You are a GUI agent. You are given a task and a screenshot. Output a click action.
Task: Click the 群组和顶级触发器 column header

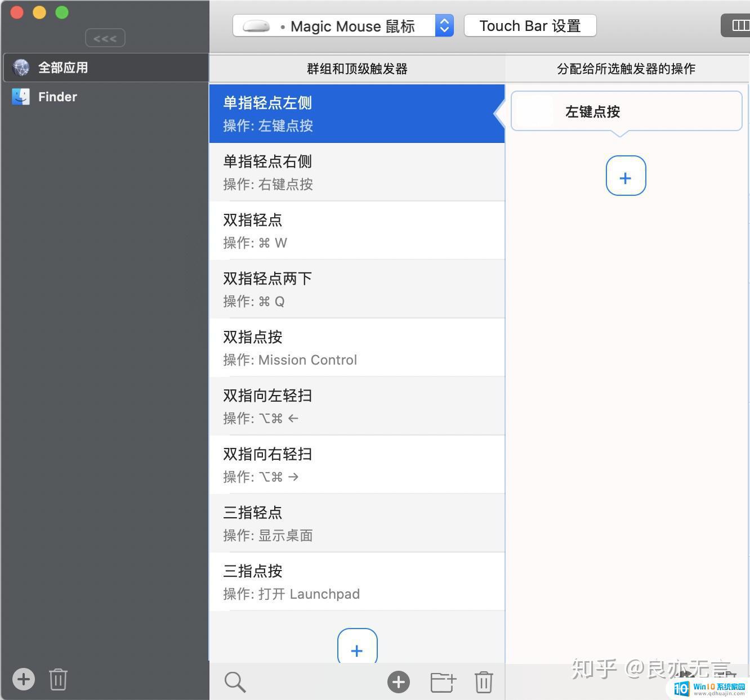tap(357, 69)
